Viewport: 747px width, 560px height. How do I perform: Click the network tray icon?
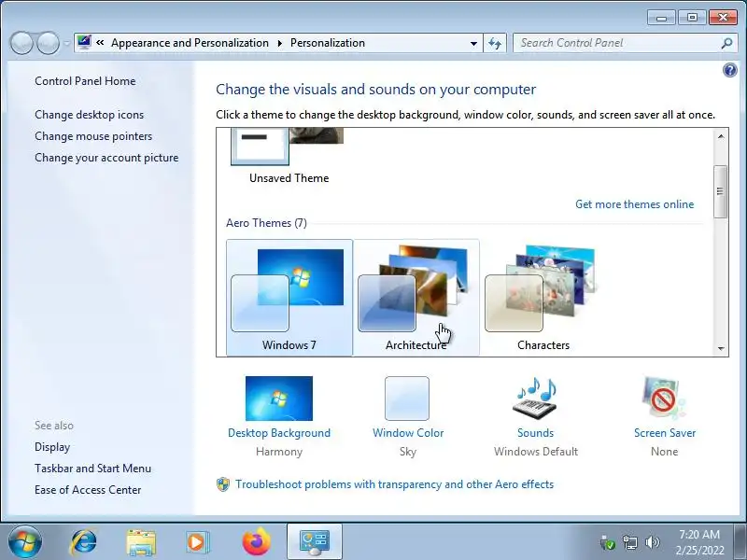coord(629,542)
